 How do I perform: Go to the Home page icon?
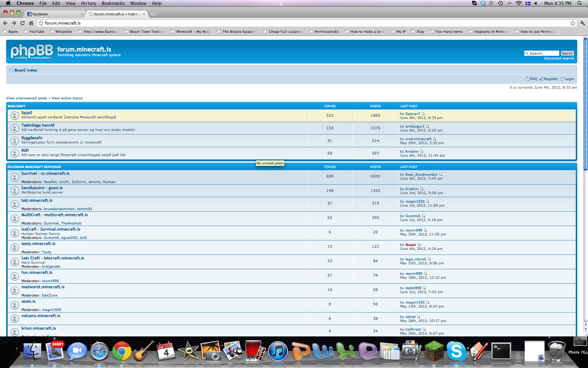(31, 23)
